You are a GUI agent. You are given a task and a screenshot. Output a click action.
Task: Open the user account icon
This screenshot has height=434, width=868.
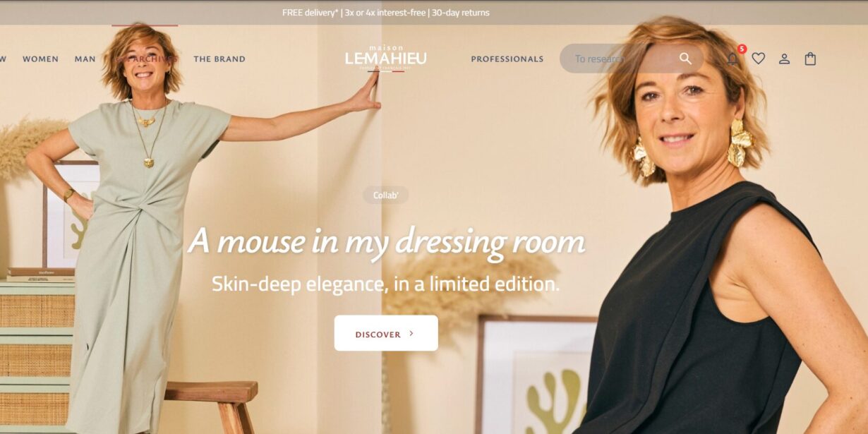click(x=784, y=59)
